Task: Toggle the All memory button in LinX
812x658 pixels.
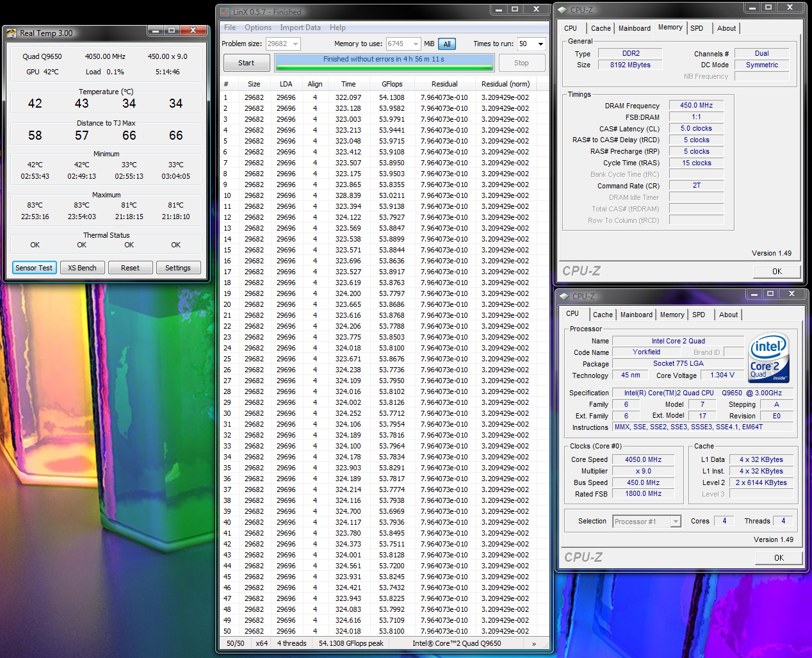Action: tap(447, 44)
